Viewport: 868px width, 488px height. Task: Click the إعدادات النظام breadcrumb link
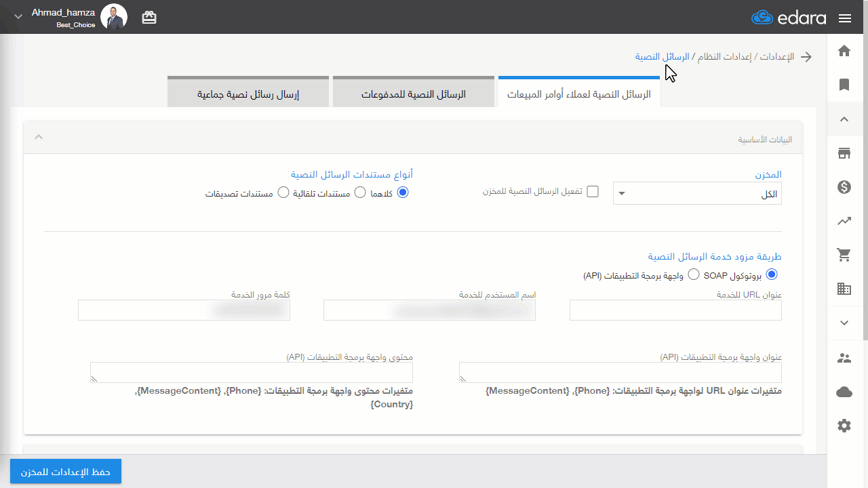click(726, 57)
